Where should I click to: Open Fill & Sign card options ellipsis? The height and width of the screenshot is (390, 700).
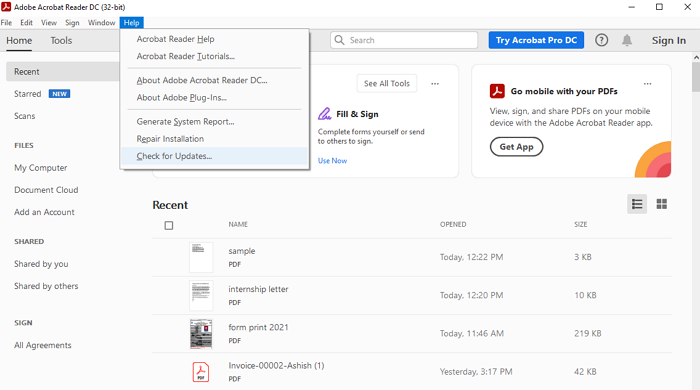435,83
